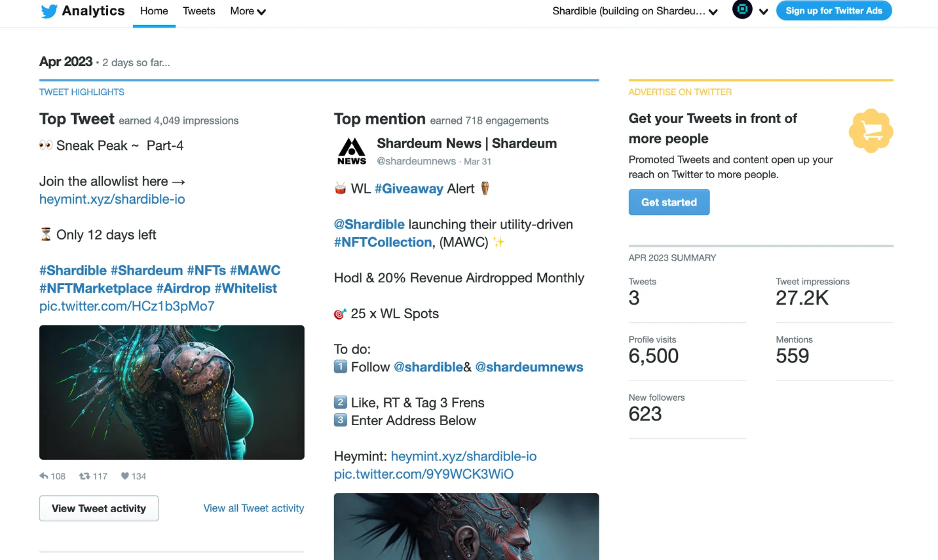Click the TWEET HIGHLIGHTS heading
Image resolution: width=938 pixels, height=560 pixels.
82,92
